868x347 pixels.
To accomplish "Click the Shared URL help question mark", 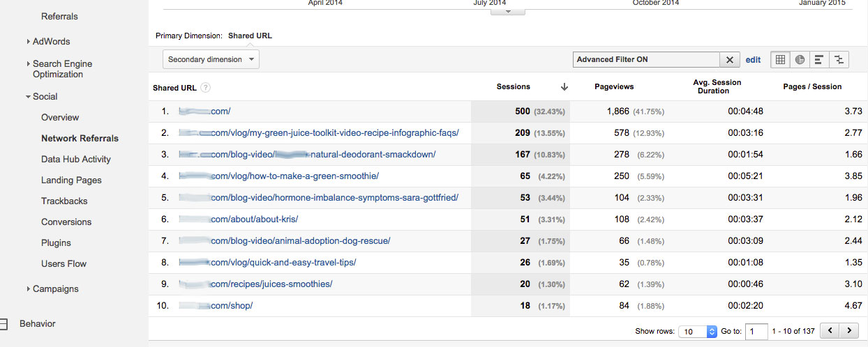I will coord(205,88).
